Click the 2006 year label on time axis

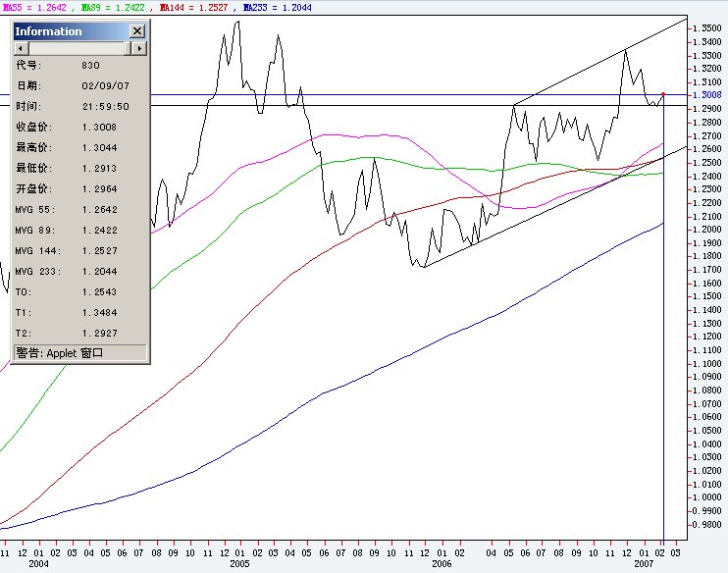(442, 564)
